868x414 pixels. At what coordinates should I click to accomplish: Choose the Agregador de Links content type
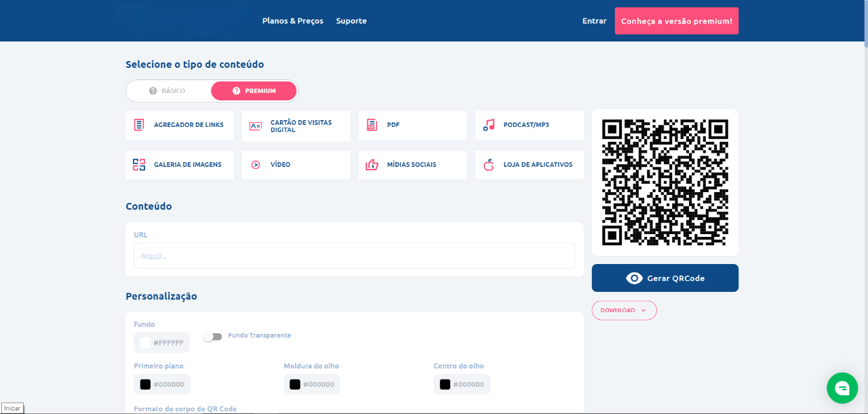click(x=180, y=126)
